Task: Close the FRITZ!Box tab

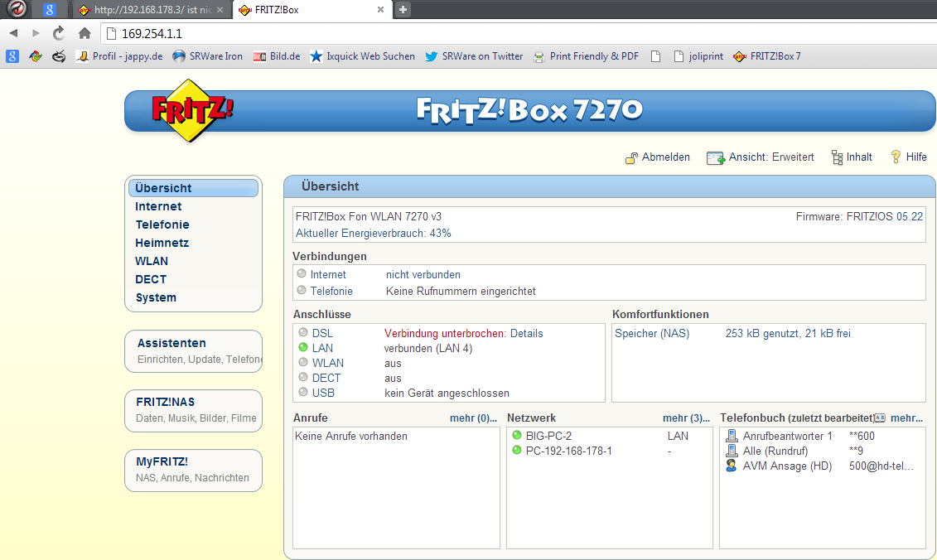Action: pos(380,10)
